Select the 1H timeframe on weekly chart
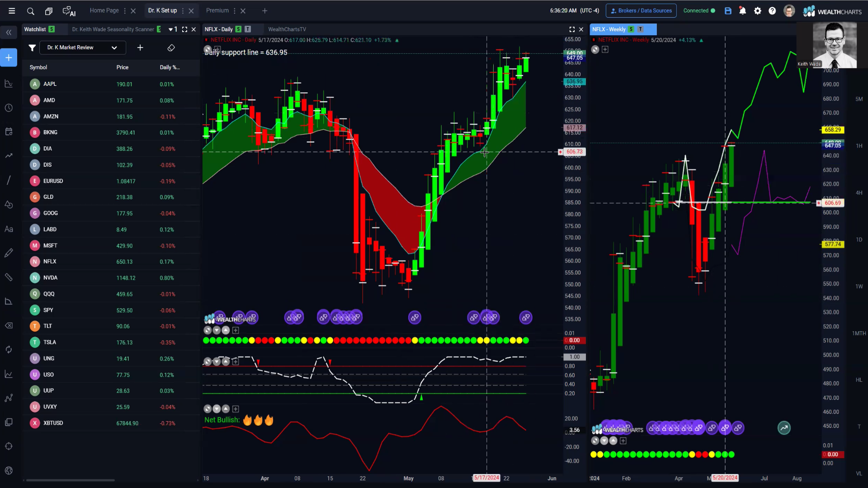This screenshot has height=488, width=868. pos(859,146)
